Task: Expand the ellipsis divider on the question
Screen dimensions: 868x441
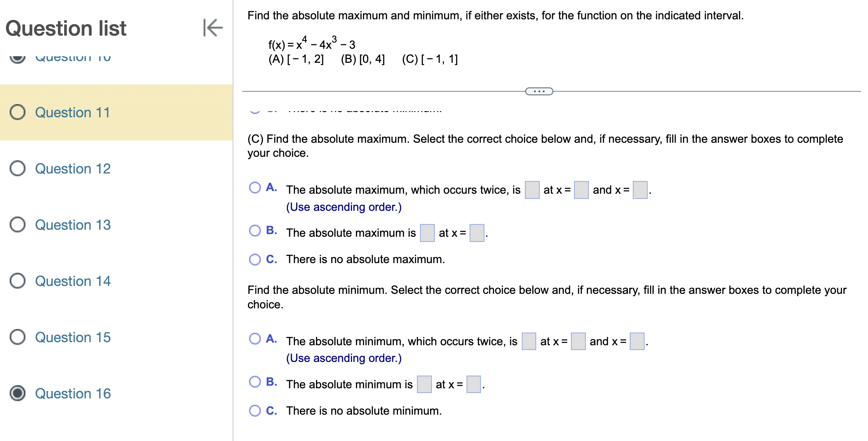Action: (x=538, y=91)
